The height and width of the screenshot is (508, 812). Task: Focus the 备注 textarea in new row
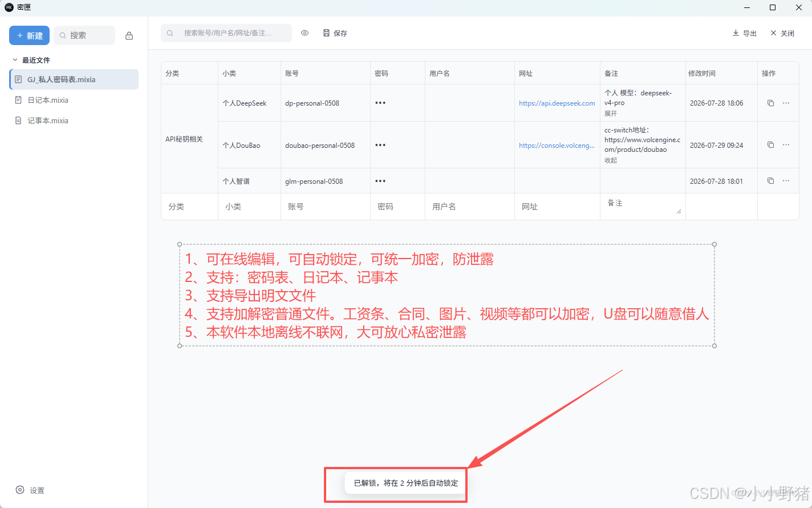click(643, 206)
